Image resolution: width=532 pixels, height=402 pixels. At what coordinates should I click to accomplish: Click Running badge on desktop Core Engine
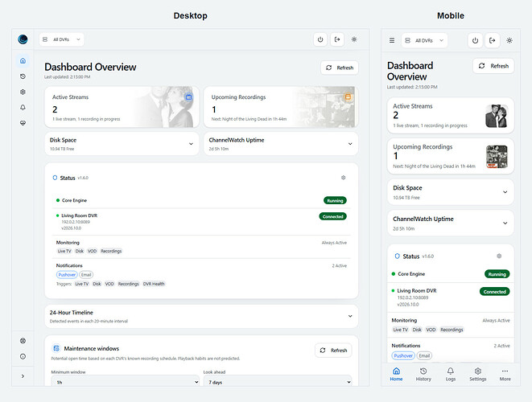tap(335, 201)
